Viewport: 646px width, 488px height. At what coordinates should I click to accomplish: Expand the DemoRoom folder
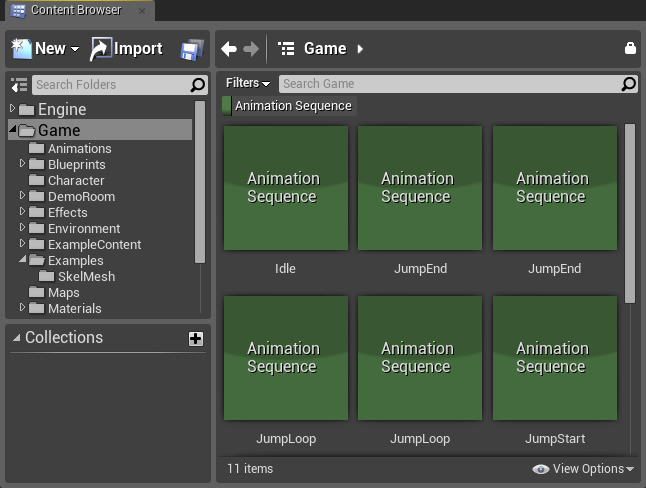[x=22, y=195]
